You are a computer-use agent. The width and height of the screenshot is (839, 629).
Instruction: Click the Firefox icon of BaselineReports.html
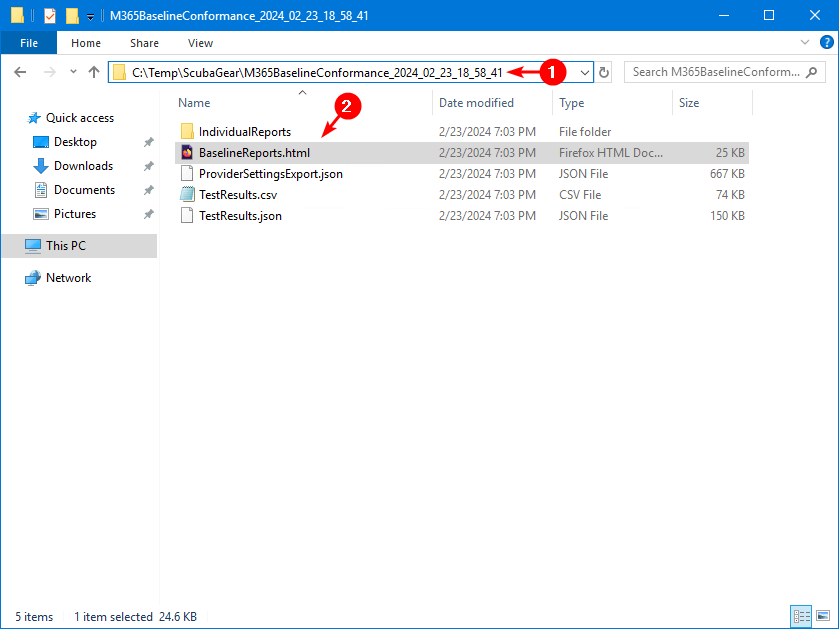187,152
